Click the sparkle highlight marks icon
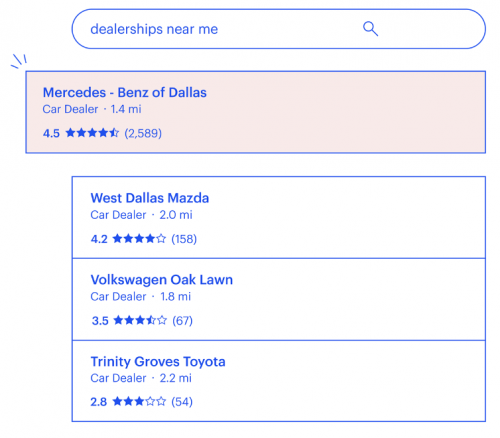This screenshot has height=438, width=500. [x=19, y=61]
